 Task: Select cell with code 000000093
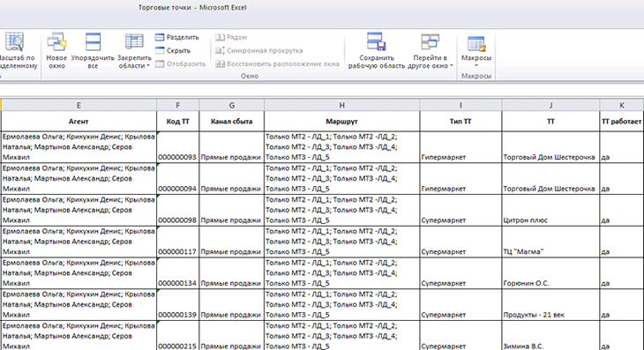tap(178, 147)
